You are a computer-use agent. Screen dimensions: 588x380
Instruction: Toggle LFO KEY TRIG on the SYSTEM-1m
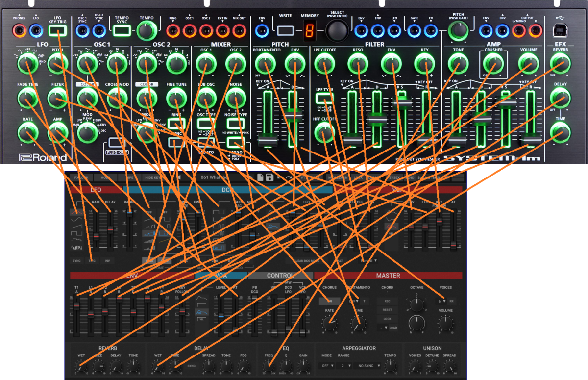coord(58,31)
